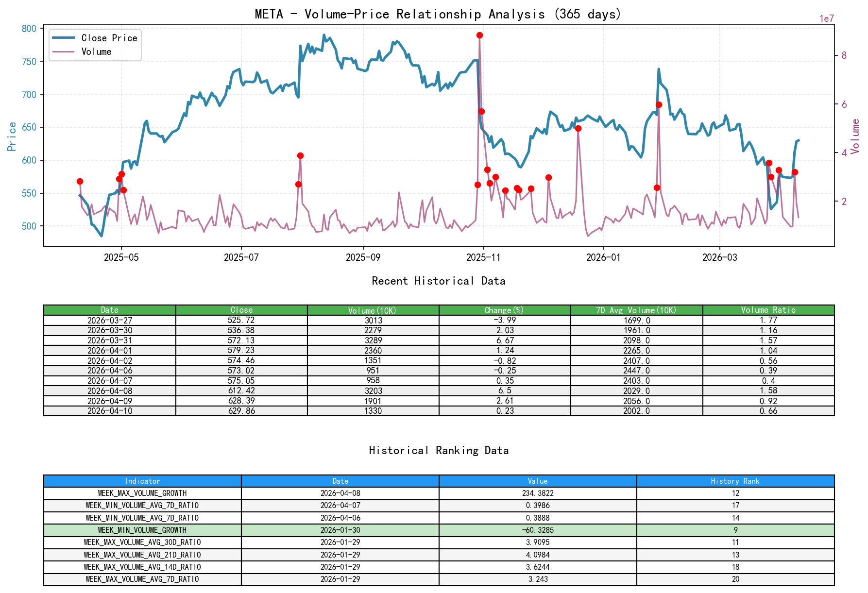Click the history rank value 9
This screenshot has width=868, height=593.
(x=735, y=530)
